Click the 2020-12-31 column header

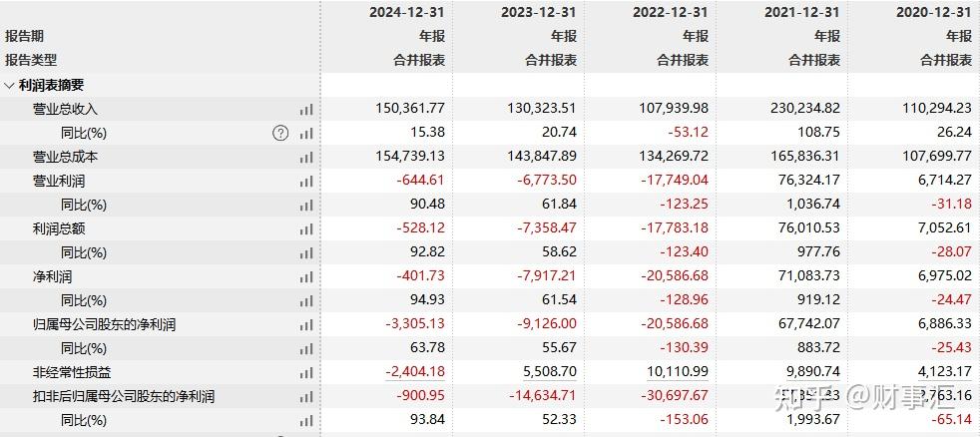pos(933,12)
